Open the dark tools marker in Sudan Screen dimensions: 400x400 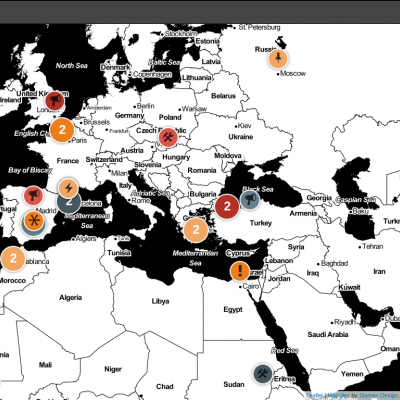263,374
